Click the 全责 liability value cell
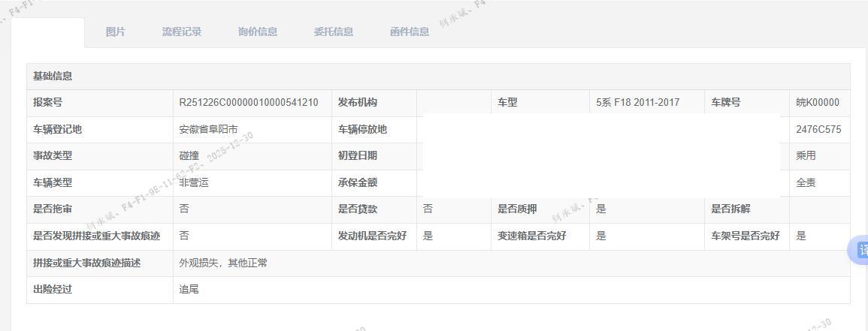 coord(806,182)
